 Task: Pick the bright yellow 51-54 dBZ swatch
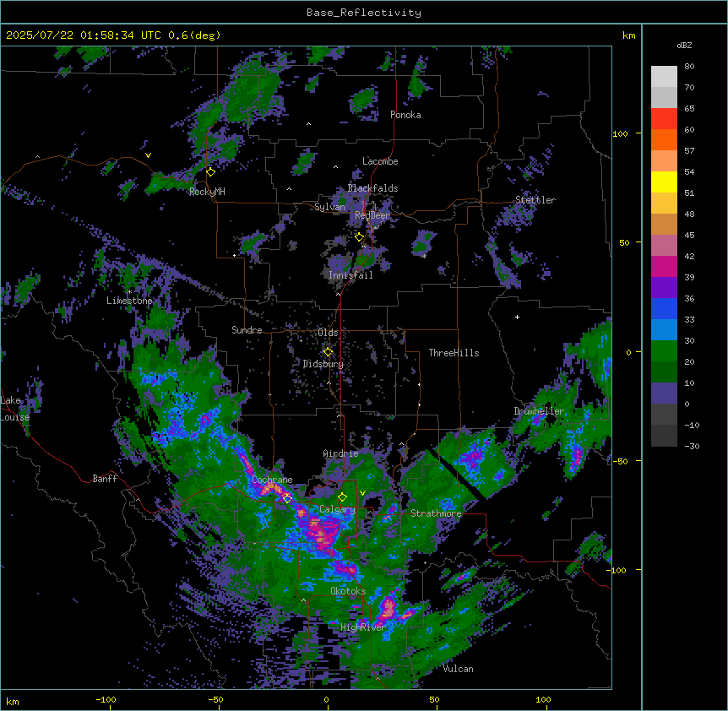[664, 182]
